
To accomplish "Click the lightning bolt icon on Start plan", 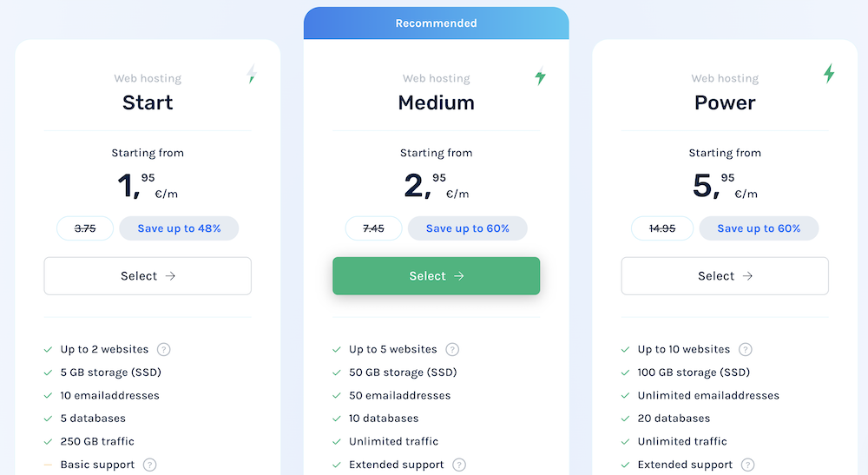I will (252, 75).
